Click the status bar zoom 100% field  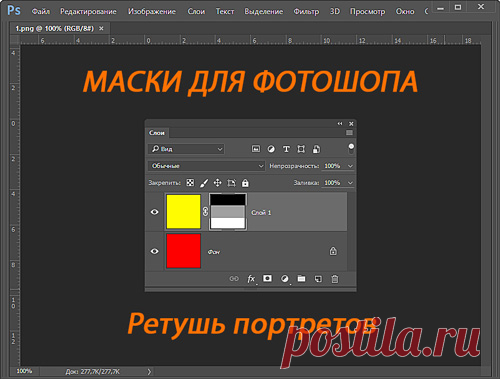[24, 371]
